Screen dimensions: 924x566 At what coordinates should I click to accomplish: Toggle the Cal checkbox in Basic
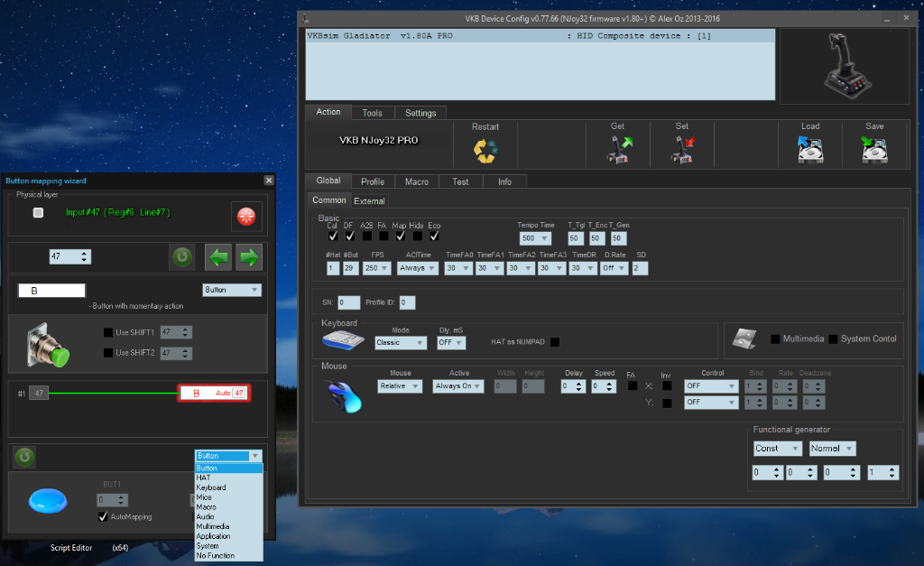333,236
